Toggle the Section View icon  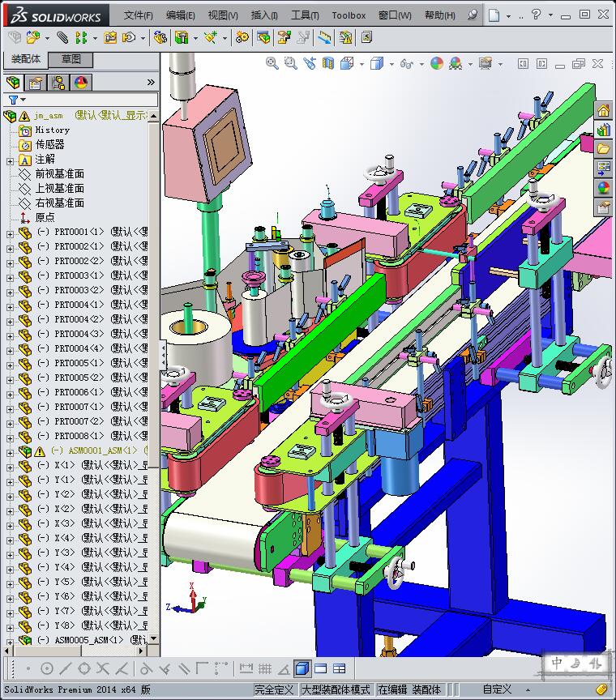coord(328,63)
